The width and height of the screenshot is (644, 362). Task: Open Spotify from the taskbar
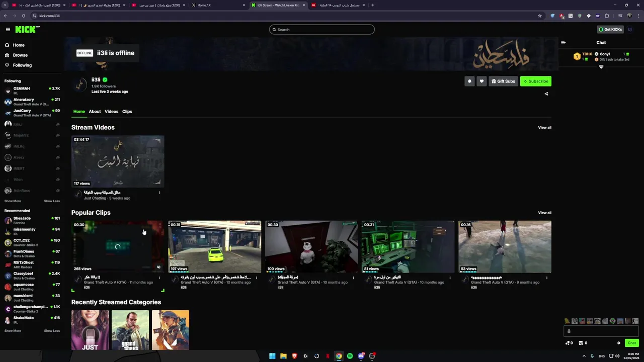tap(350, 356)
